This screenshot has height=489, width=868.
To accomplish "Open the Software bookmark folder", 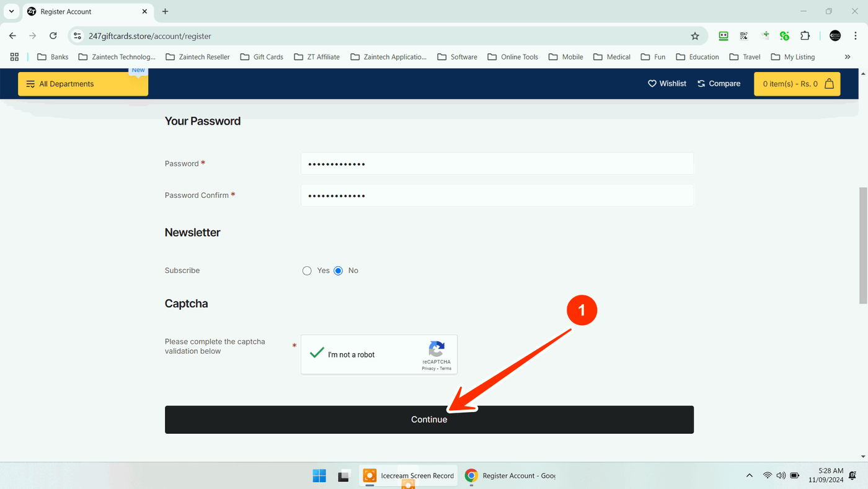I will coord(457,56).
